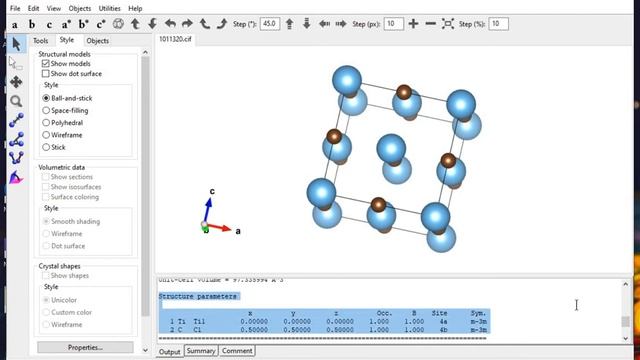Click the C1 atom row in output
The width and height of the screenshot is (640, 360).
pyautogui.click(x=324, y=330)
